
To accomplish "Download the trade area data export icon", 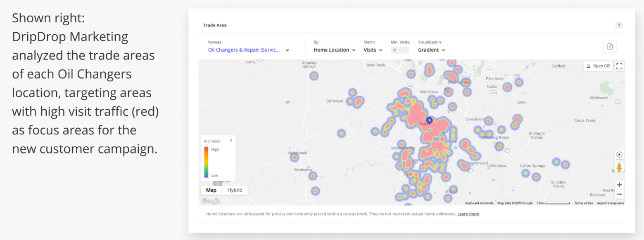I will pos(610,47).
